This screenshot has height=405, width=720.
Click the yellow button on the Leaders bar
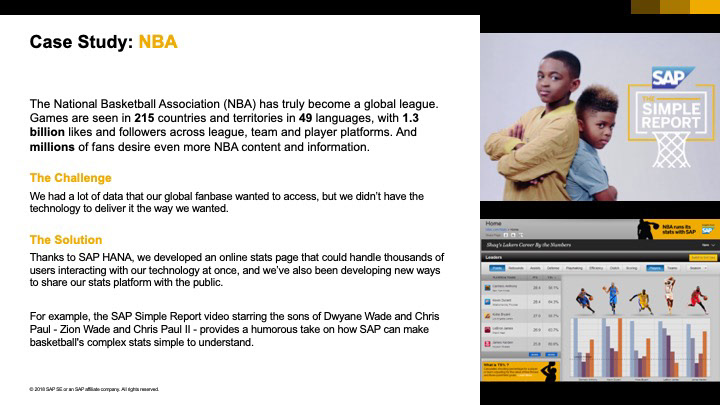pyautogui.click(x=703, y=258)
